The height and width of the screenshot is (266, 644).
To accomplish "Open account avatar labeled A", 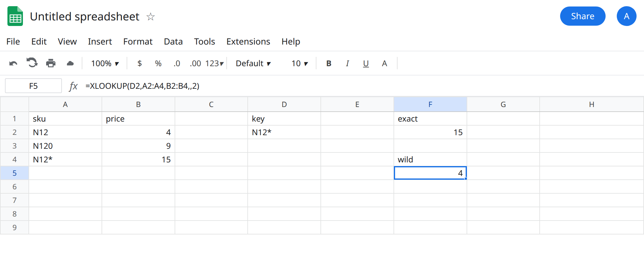I will (626, 16).
